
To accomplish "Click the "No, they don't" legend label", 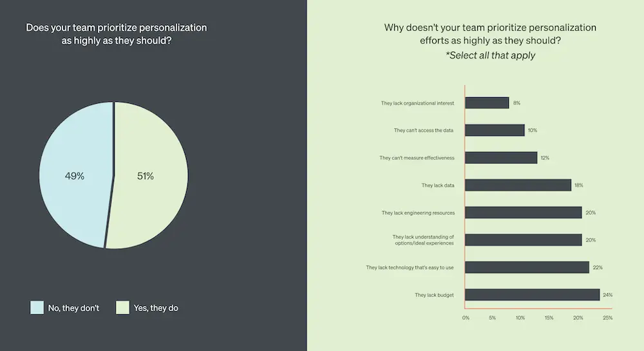I will coord(73,308).
